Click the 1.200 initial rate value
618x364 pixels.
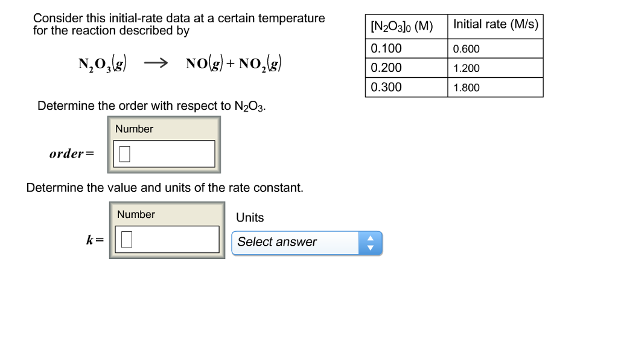[467, 68]
